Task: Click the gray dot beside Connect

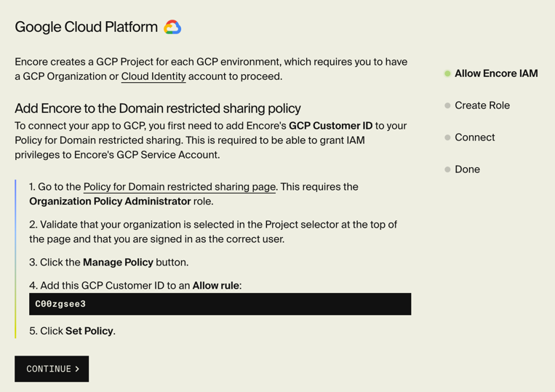Action: coord(447,137)
